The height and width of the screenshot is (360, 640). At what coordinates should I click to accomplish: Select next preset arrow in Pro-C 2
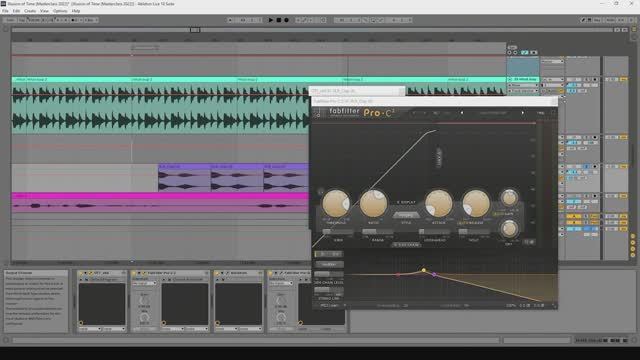(x=522, y=113)
